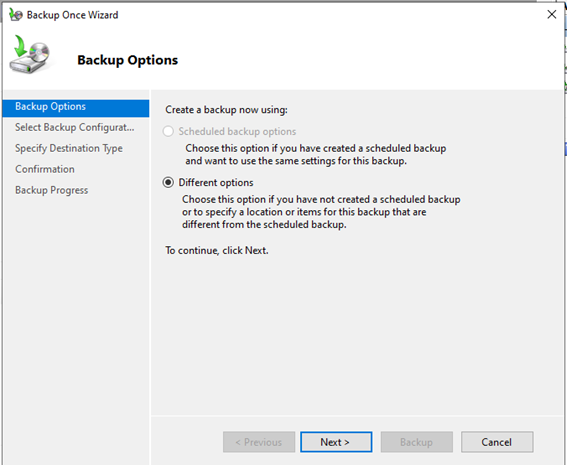Click the greyed-out Backup button
567x465 pixels.
[417, 442]
